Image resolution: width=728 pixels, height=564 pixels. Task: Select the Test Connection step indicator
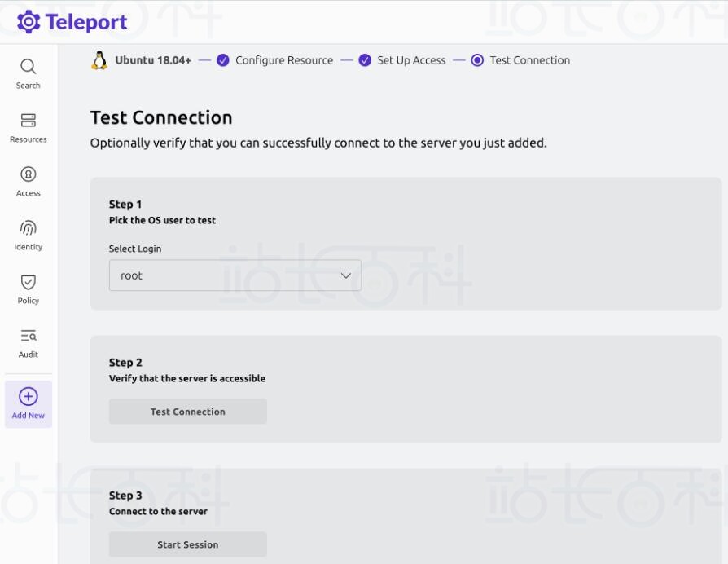(x=477, y=60)
